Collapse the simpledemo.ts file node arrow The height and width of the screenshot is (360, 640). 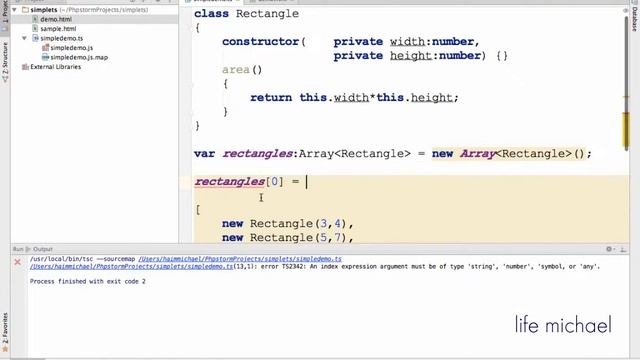click(24, 38)
